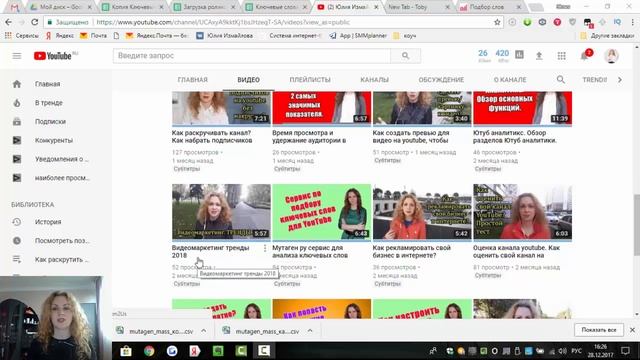Open Почта bookmark
This screenshot has width=640, height=360.
coord(93,36)
